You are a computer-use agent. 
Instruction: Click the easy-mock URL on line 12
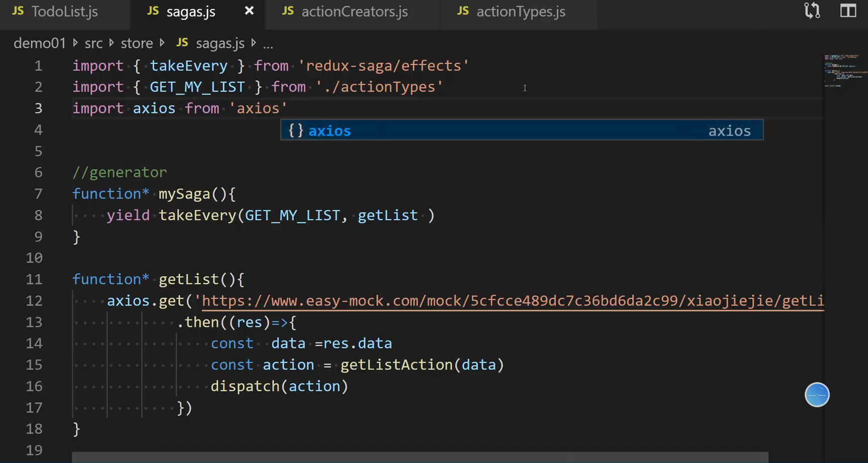[512, 301]
